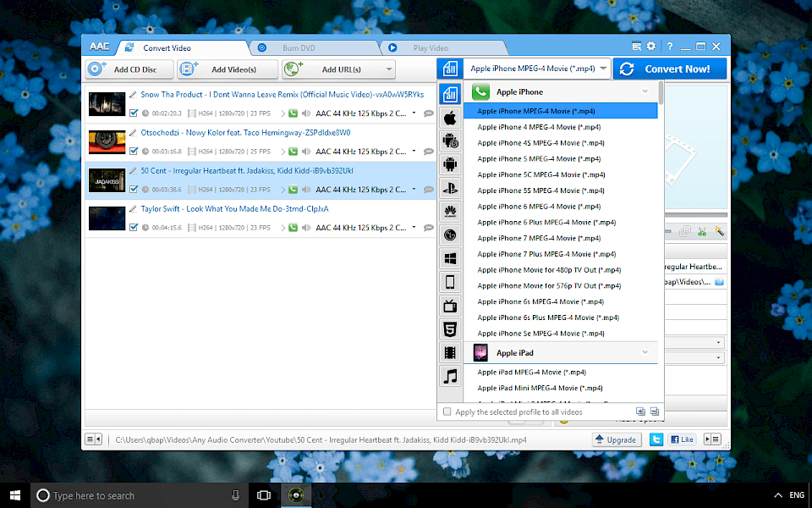This screenshot has width=812, height=508.
Task: Select the Convert Video tab
Action: pos(182,47)
